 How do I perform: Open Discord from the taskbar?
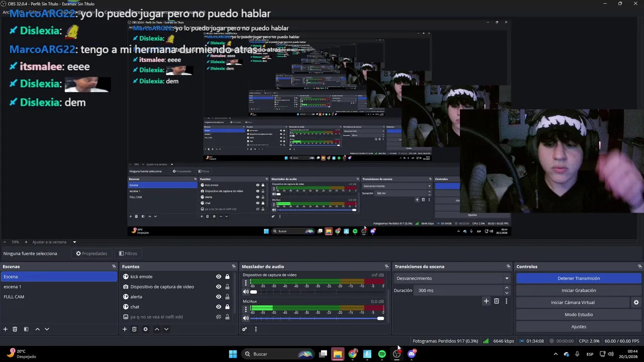coord(412,354)
